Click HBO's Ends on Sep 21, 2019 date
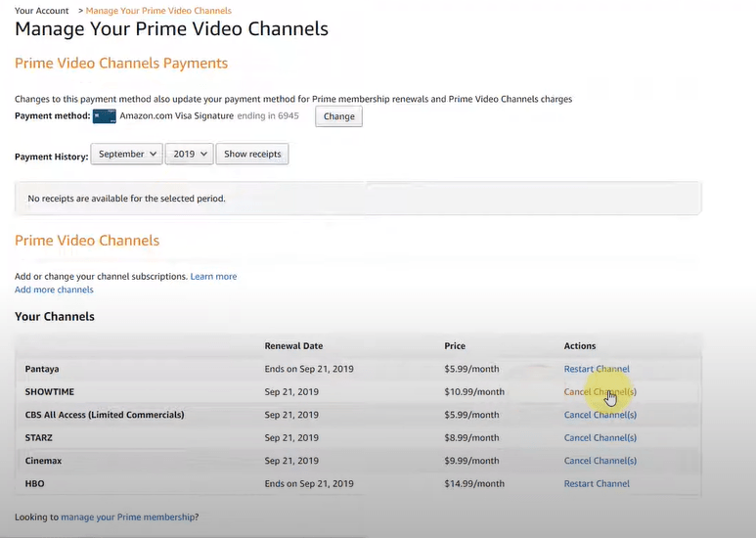 pyautogui.click(x=309, y=483)
